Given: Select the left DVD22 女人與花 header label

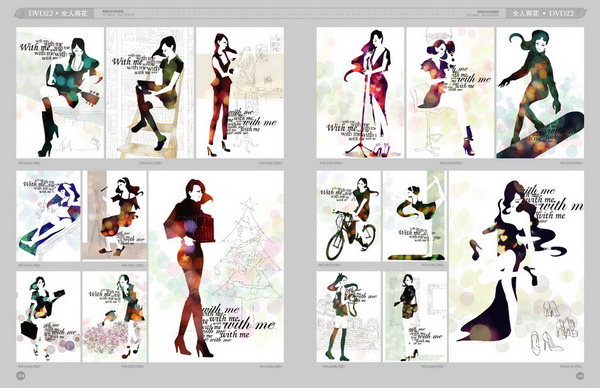Looking at the screenshot, I should 57,13.
